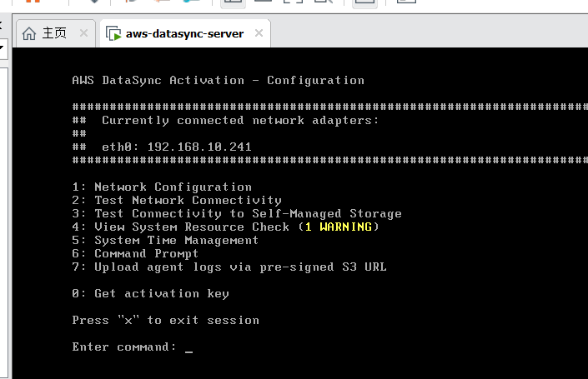Click the '1: Network Configuration' line
Image resolution: width=588 pixels, height=379 pixels.
point(162,187)
